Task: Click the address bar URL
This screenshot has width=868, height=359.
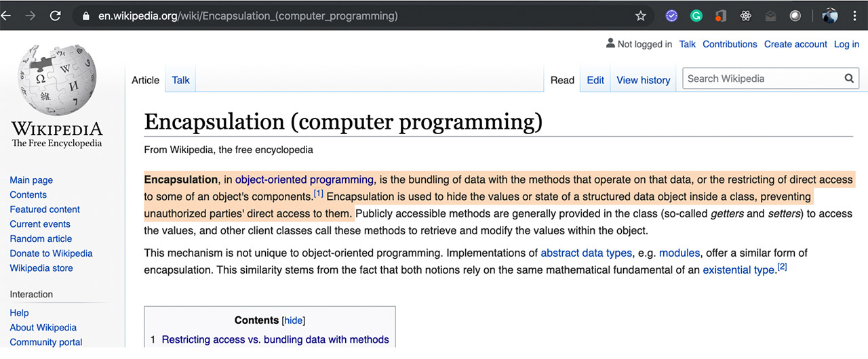Action: point(248,16)
